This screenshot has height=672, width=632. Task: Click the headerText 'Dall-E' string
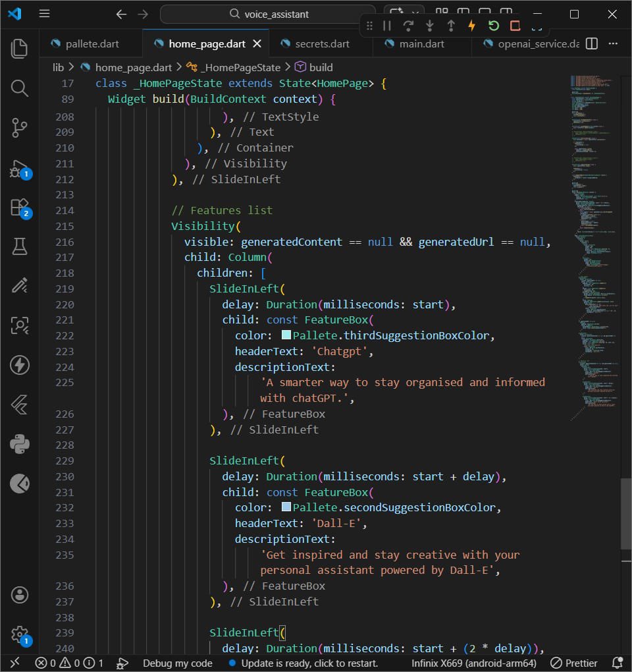tap(336, 523)
